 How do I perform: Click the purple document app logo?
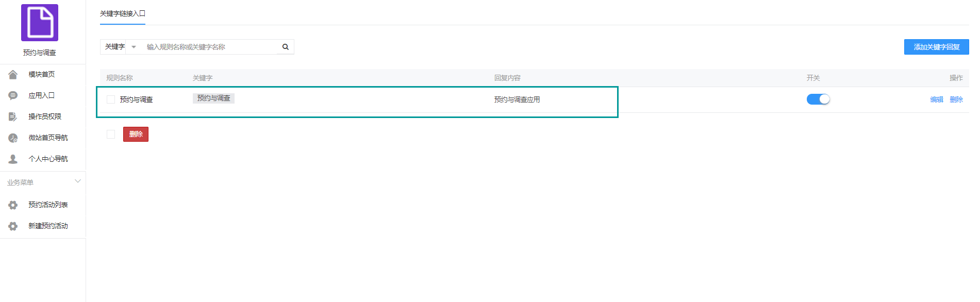40,23
